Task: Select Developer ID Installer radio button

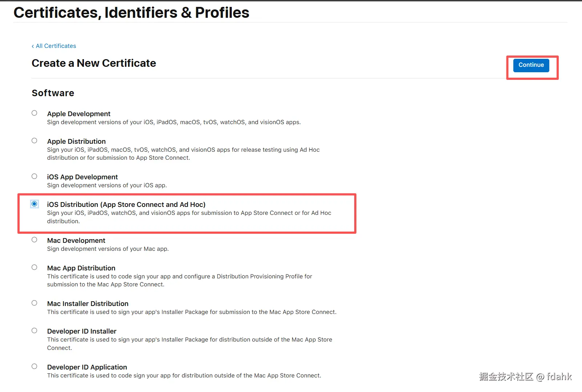Action: pos(34,330)
